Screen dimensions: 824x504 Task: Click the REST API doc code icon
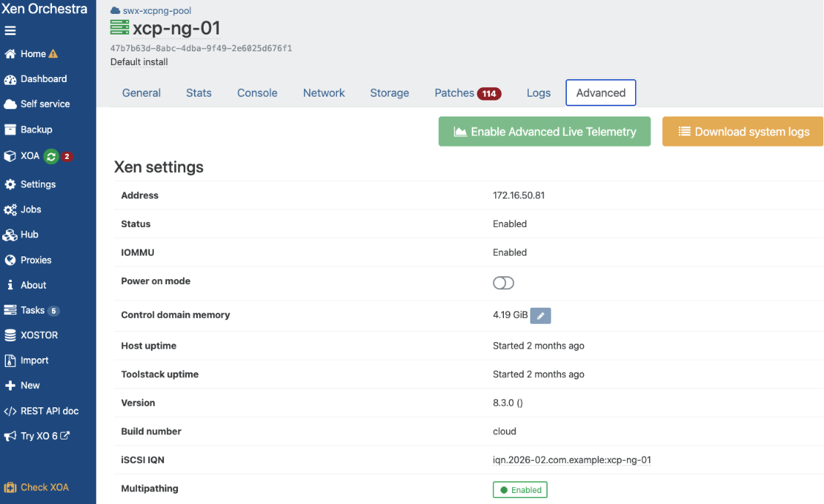pyautogui.click(x=10, y=411)
